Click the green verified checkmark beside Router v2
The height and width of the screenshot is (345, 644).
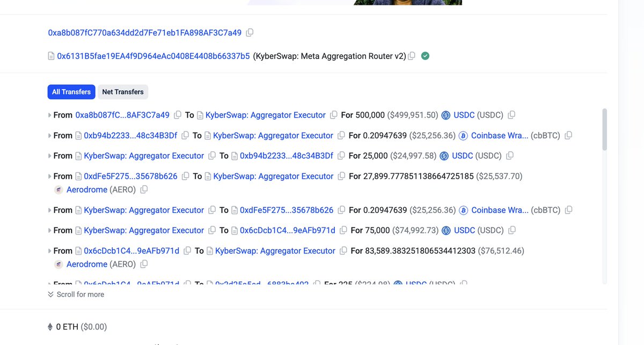425,56
